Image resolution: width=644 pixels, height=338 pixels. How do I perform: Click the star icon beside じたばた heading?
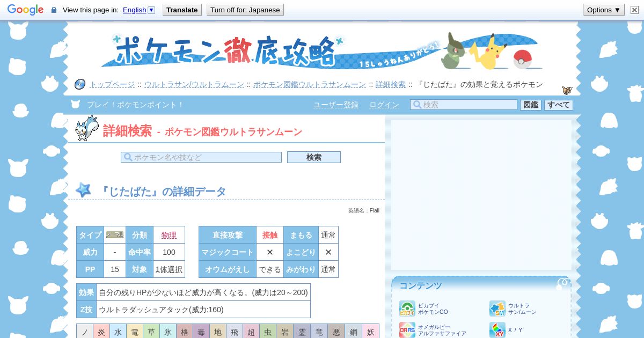click(x=83, y=190)
